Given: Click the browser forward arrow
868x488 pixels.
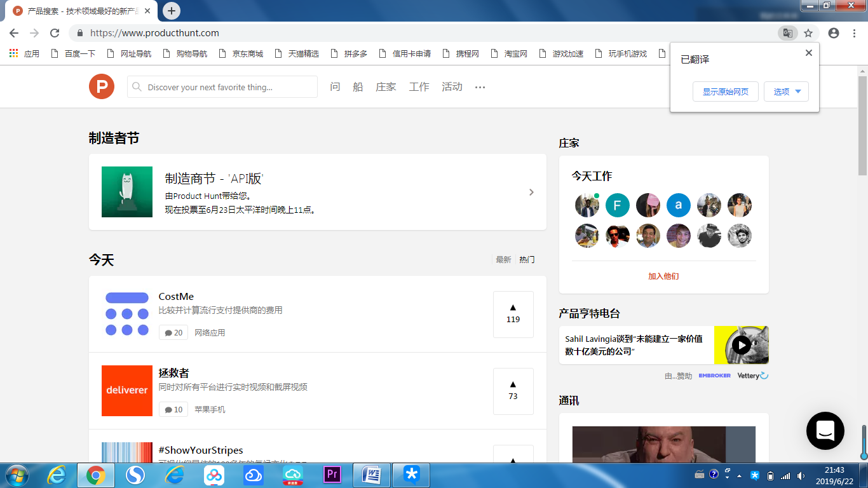Looking at the screenshot, I should pos(34,33).
